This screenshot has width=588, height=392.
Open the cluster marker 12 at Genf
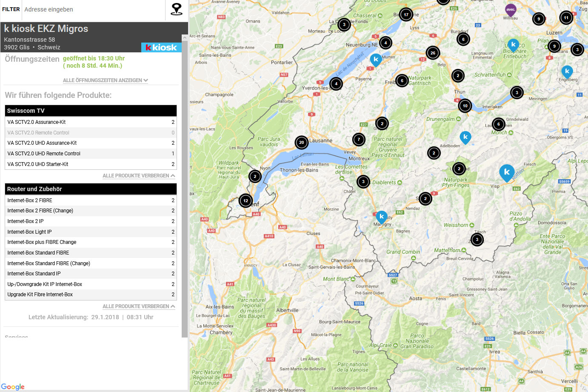tap(245, 200)
